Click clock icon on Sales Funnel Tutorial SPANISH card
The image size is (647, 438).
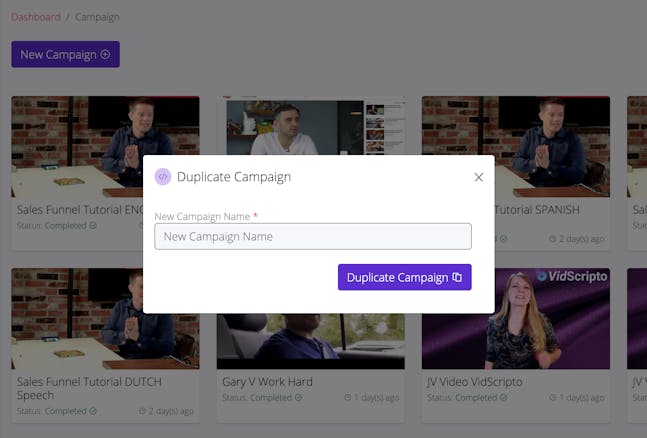(554, 239)
